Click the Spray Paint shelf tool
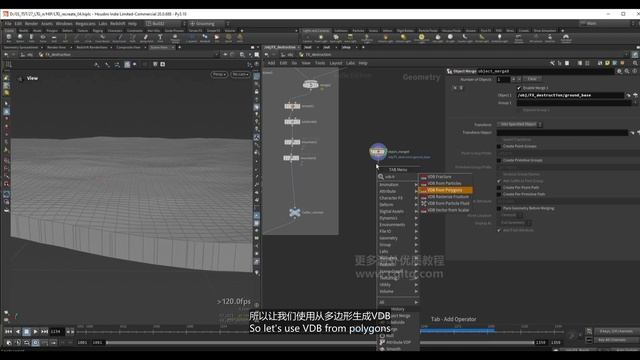 coord(146,38)
